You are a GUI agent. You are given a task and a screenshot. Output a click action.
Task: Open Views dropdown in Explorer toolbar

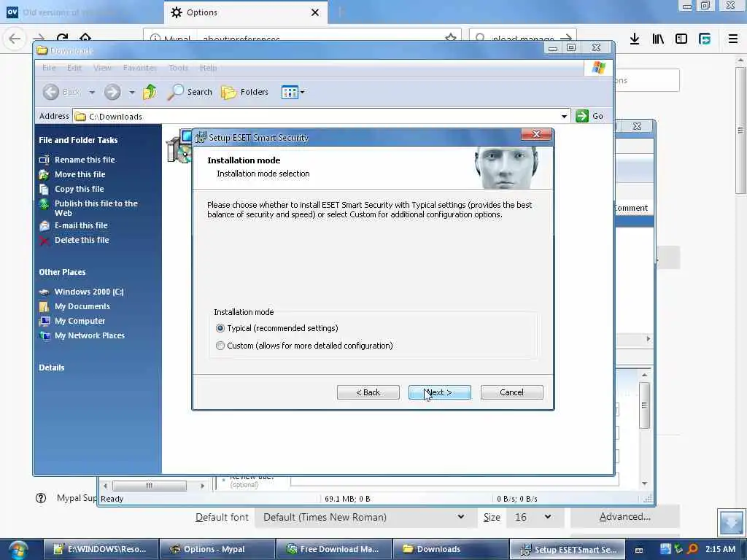[293, 92]
